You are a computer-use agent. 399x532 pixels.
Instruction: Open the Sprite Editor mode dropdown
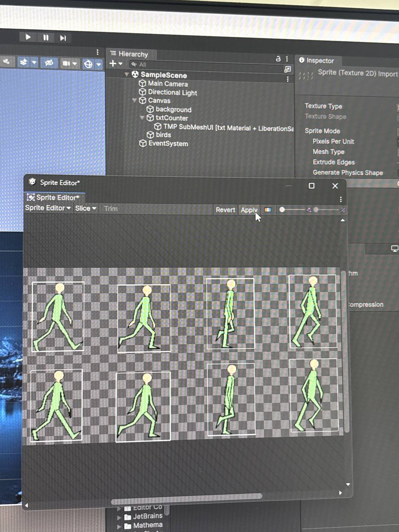pyautogui.click(x=48, y=208)
